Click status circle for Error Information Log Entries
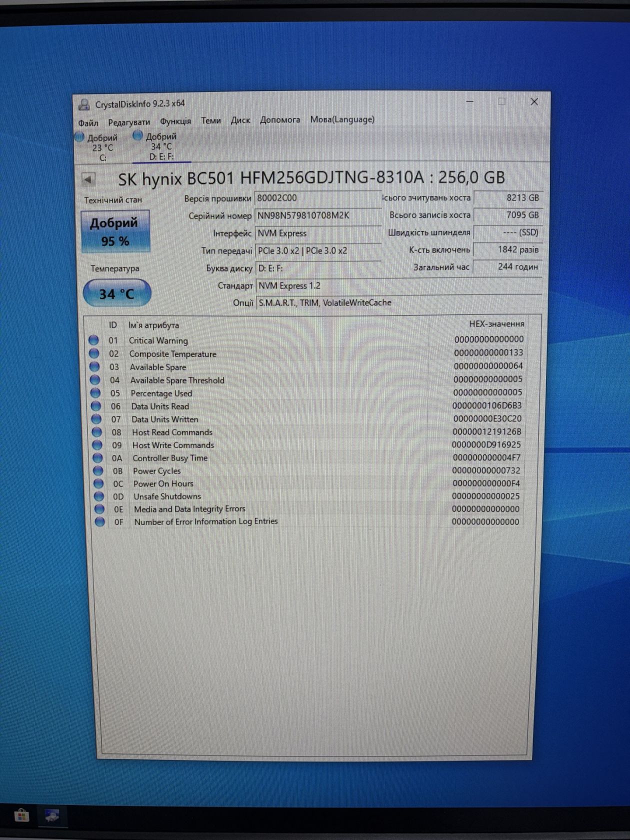630x840 pixels. 100,522
